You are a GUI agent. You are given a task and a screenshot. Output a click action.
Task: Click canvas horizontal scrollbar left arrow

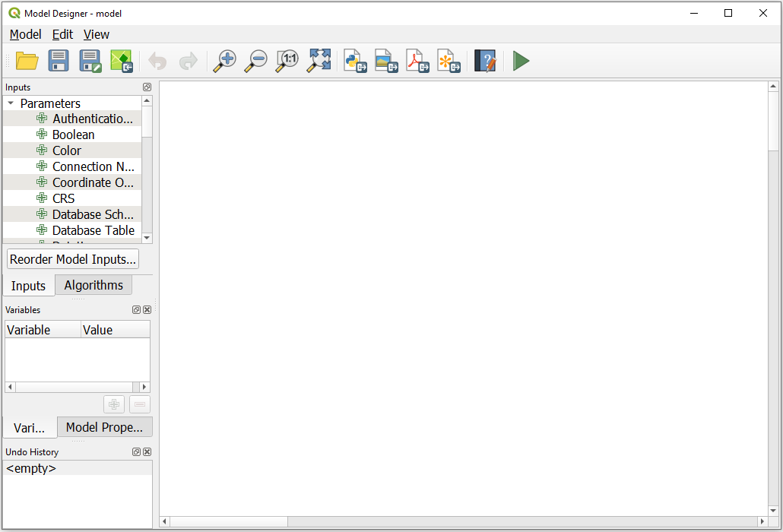click(x=165, y=521)
